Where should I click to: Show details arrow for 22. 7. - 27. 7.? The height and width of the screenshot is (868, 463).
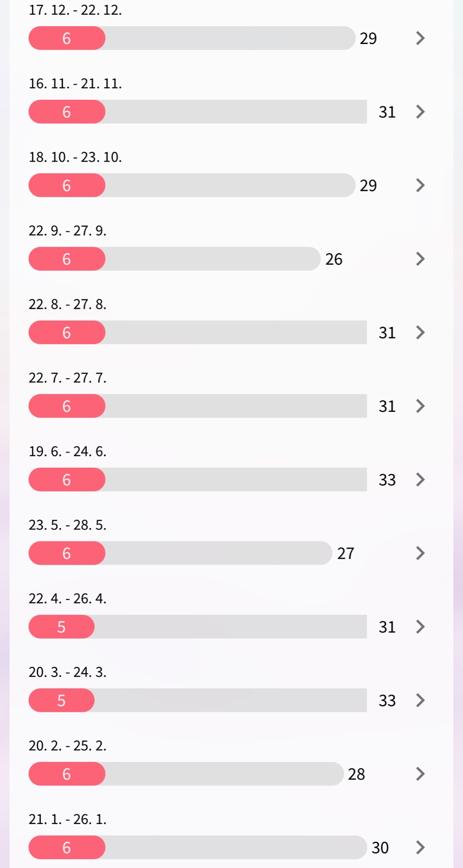[x=420, y=406]
